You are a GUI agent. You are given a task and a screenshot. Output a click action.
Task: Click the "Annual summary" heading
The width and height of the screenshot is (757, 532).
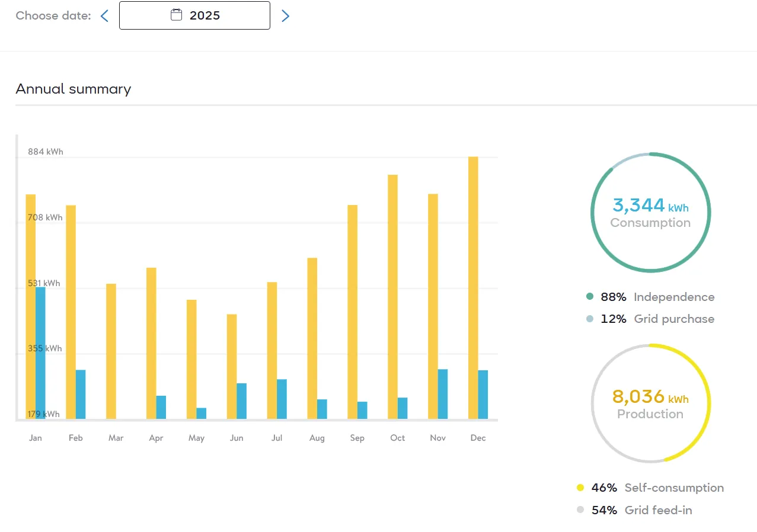point(74,89)
